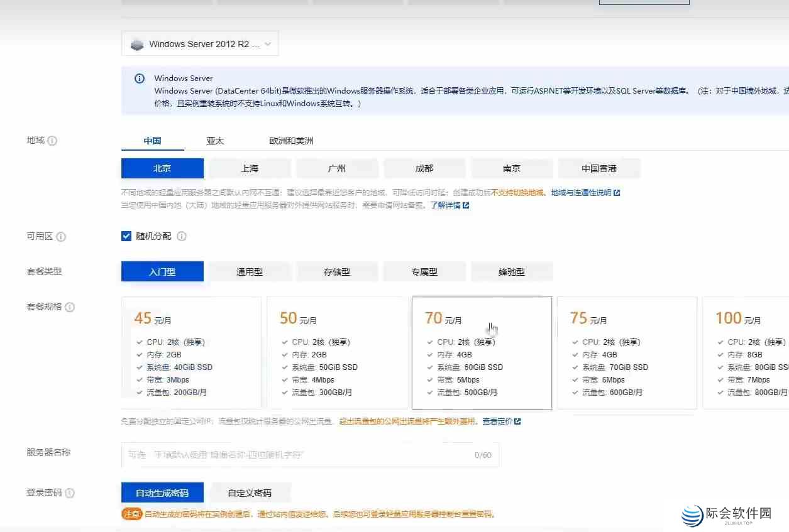
Task: Click the external link icon after 查看定价
Action: click(x=519, y=421)
